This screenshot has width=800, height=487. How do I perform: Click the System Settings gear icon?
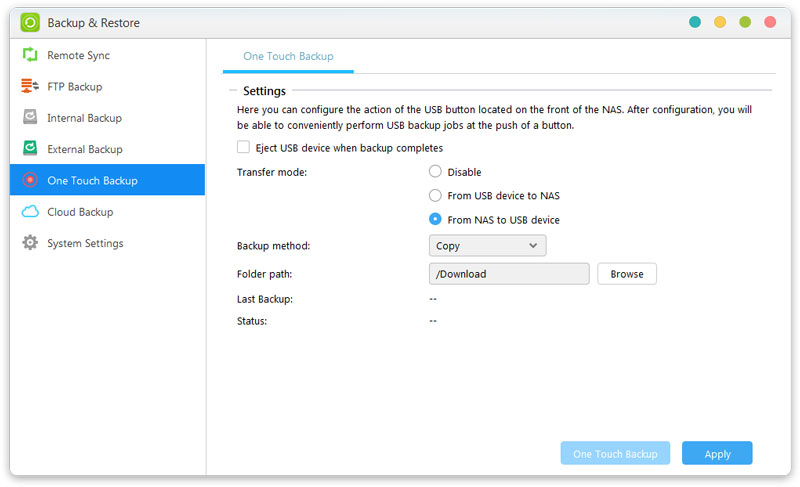point(30,243)
